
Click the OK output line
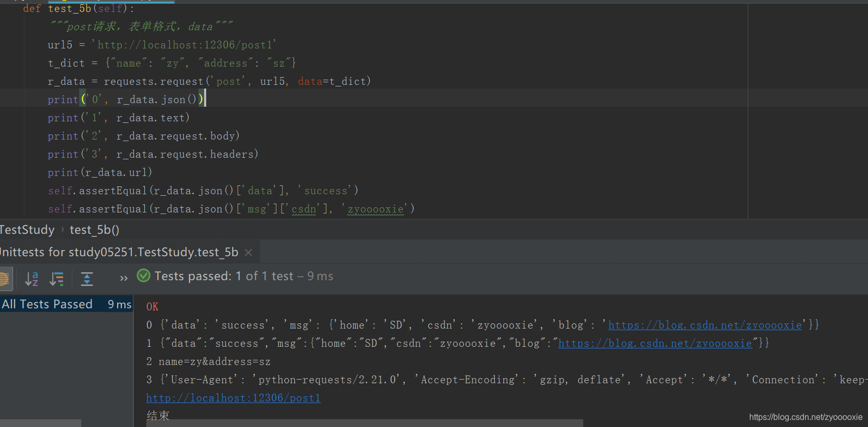pyautogui.click(x=152, y=307)
